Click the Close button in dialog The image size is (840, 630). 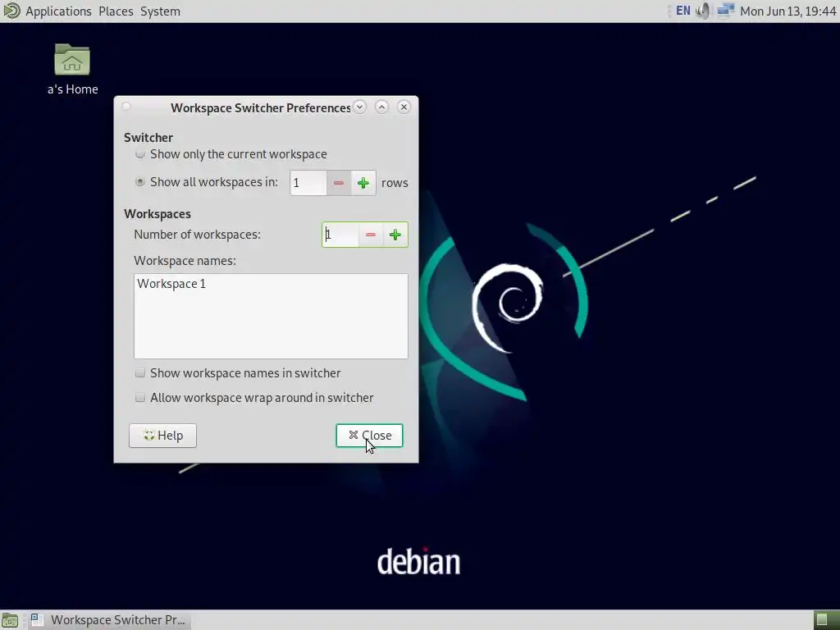click(370, 436)
